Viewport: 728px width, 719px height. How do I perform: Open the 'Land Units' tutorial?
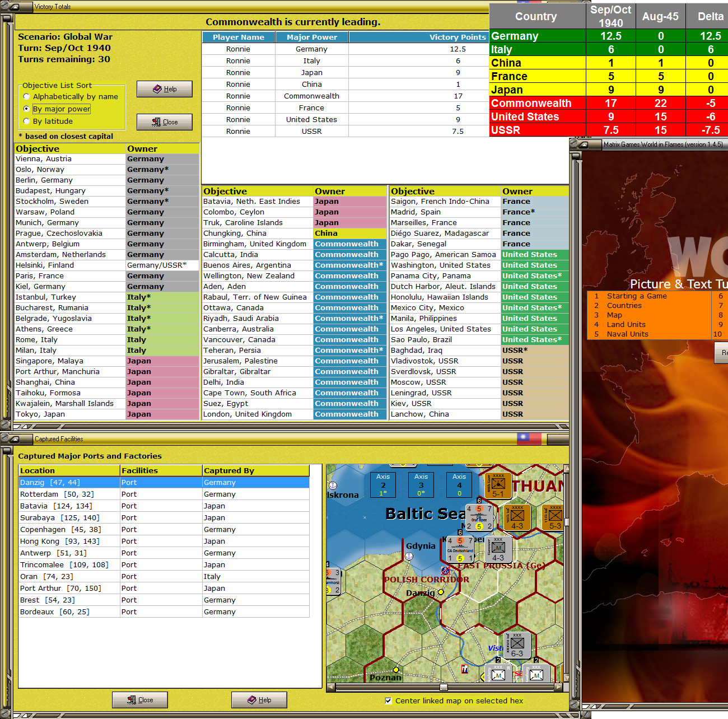click(x=626, y=325)
